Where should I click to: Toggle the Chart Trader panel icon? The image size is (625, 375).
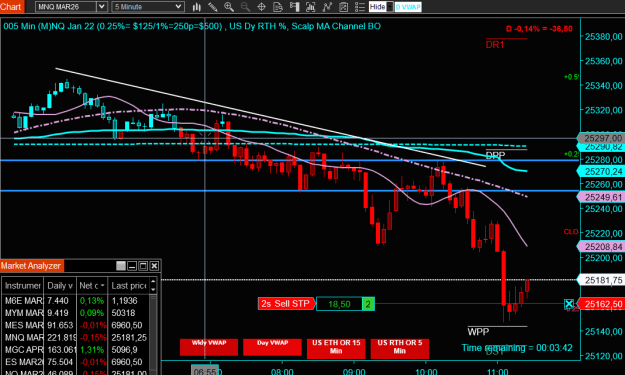[294, 7]
